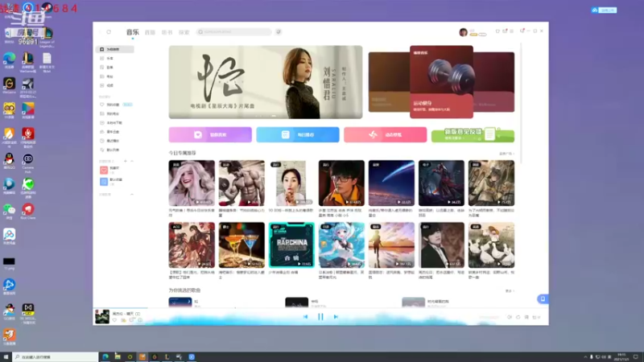Click the skin icon left of the red-dot icon
The image size is (644, 362).
click(497, 31)
